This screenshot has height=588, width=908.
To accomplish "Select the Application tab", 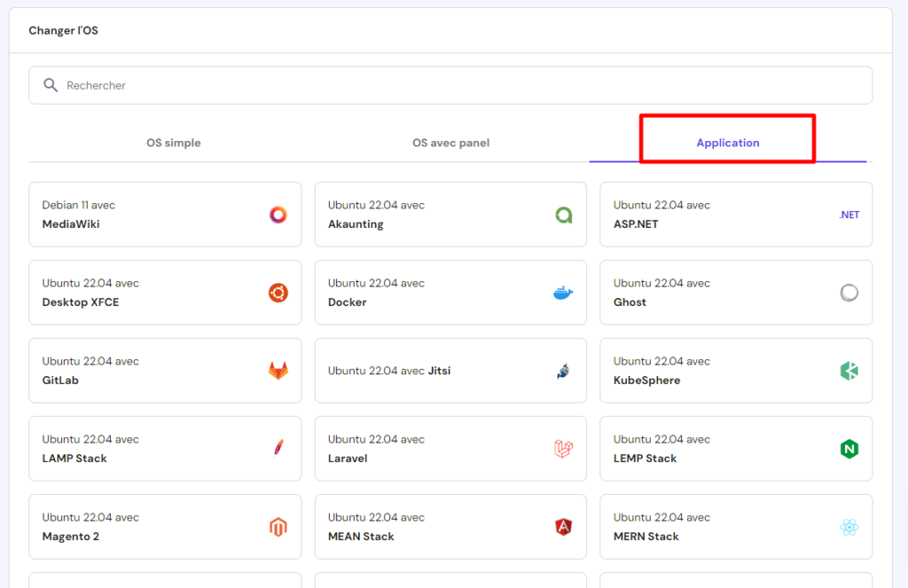I will [727, 143].
